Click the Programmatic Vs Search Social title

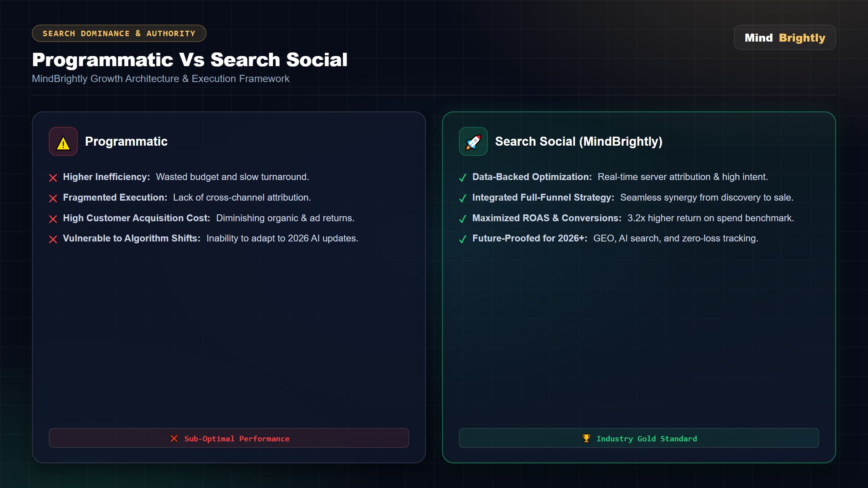pos(190,60)
